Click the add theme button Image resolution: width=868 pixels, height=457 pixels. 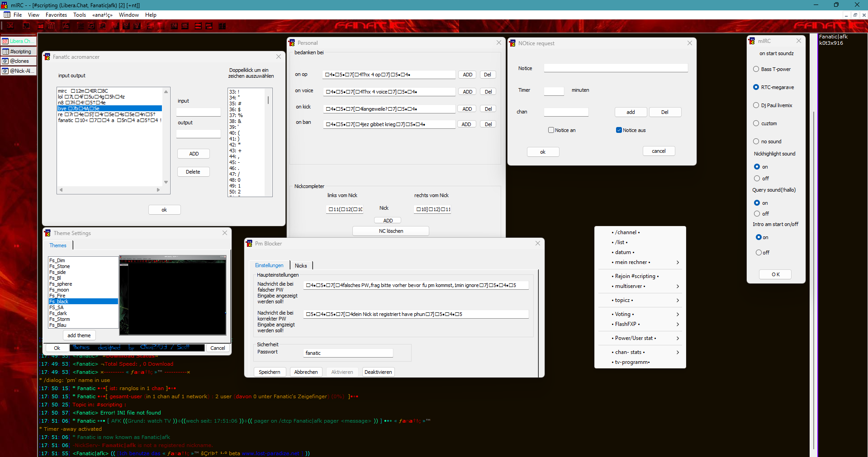tap(79, 335)
